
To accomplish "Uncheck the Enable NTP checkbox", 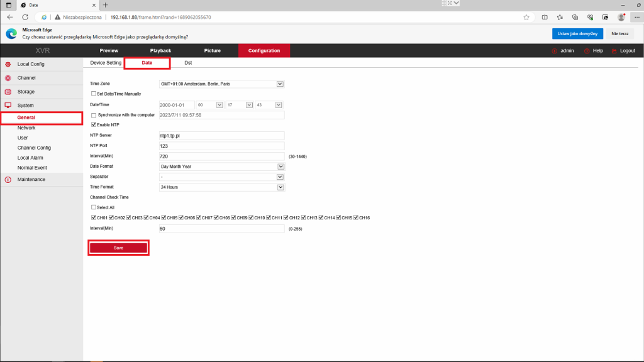I will pos(94,125).
